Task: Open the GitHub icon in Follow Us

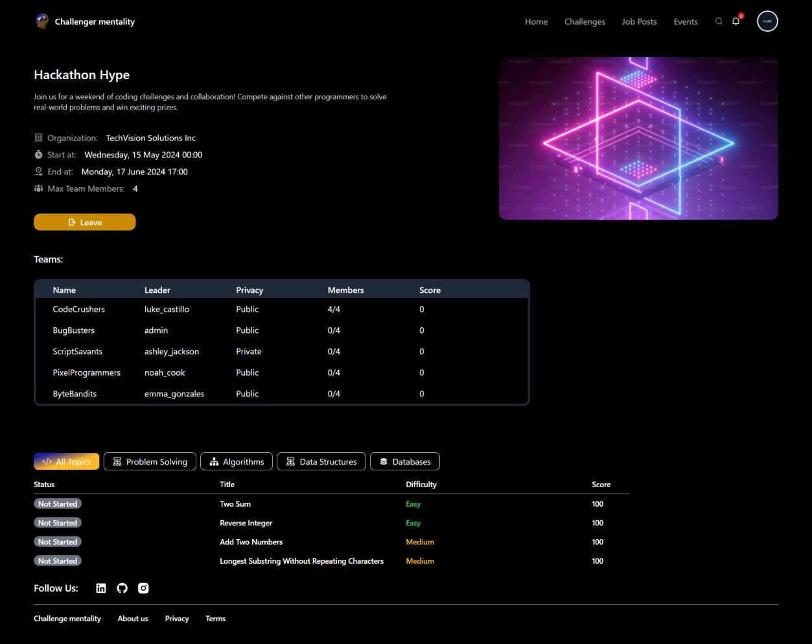Action: 122,588
